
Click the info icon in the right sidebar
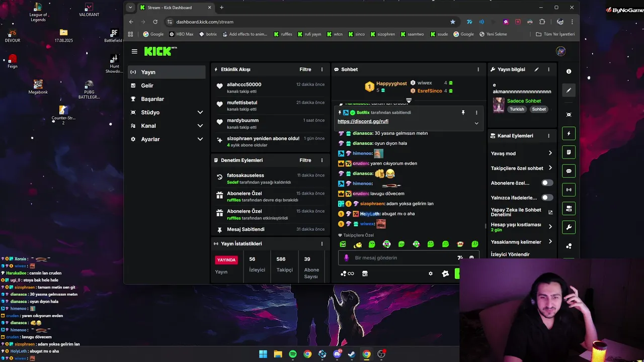click(569, 71)
